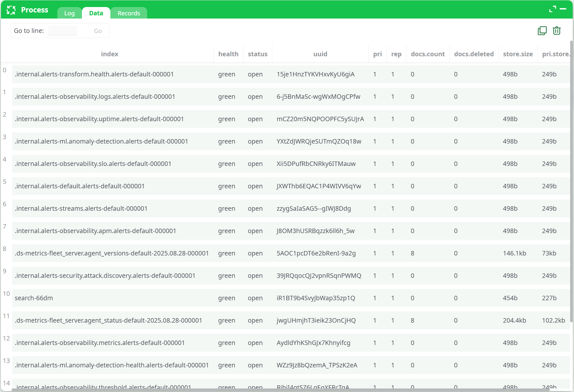The height and width of the screenshot is (392, 574).
Task: Select the Data tab
Action: click(96, 13)
